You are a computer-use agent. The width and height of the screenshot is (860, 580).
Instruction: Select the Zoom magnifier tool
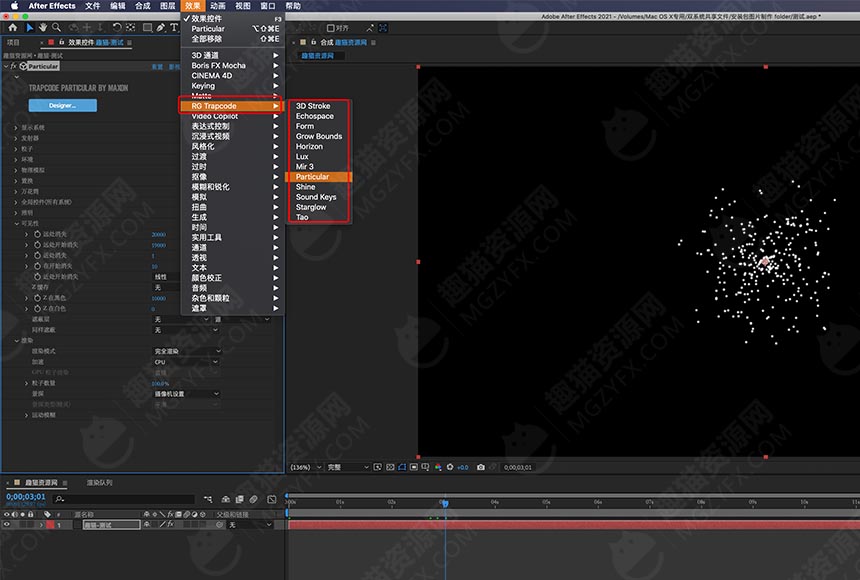pos(56,27)
